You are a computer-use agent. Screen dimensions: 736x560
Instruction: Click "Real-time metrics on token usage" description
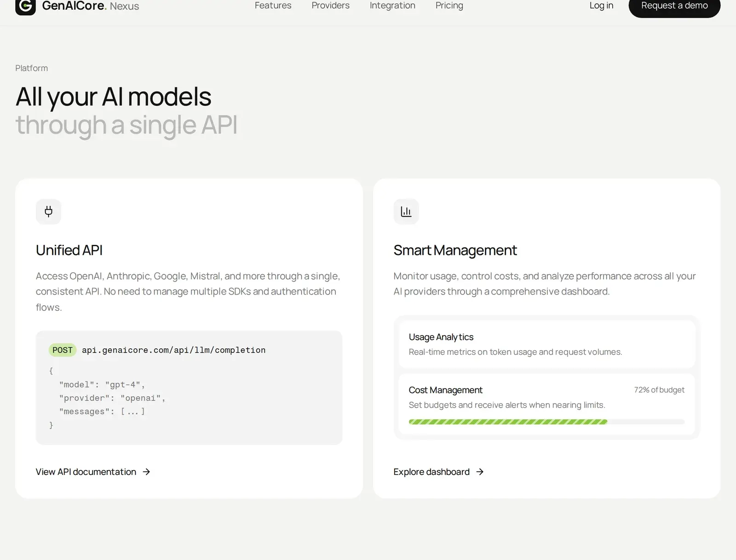[515, 352]
